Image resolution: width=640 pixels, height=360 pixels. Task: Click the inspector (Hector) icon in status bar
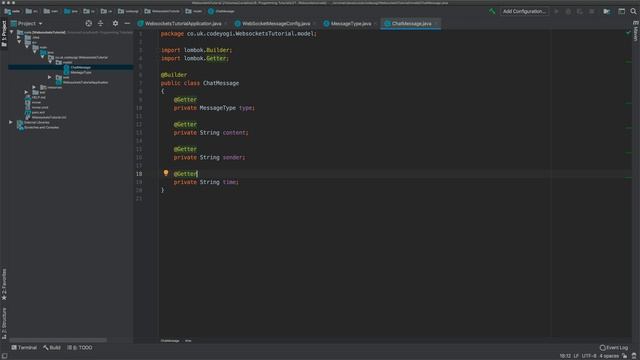point(634,356)
